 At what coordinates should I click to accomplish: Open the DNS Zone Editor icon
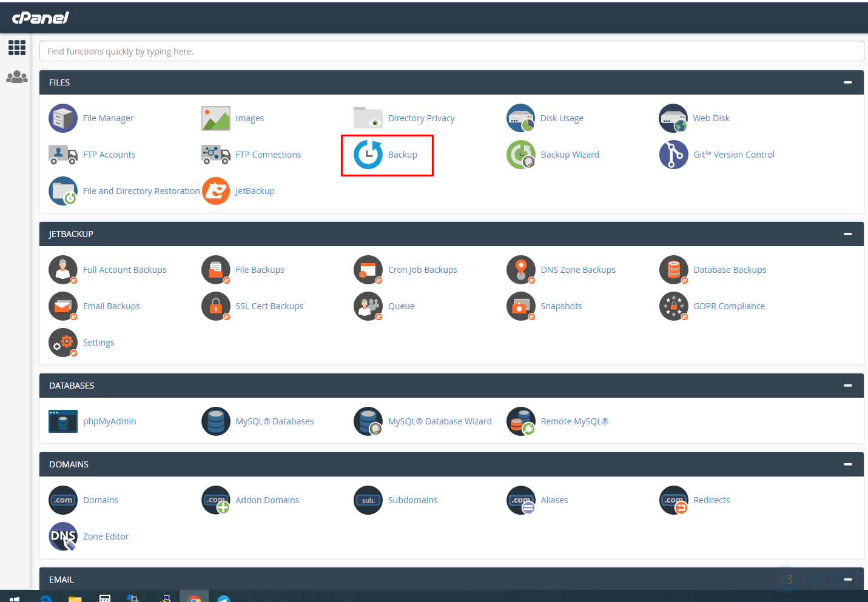63,537
